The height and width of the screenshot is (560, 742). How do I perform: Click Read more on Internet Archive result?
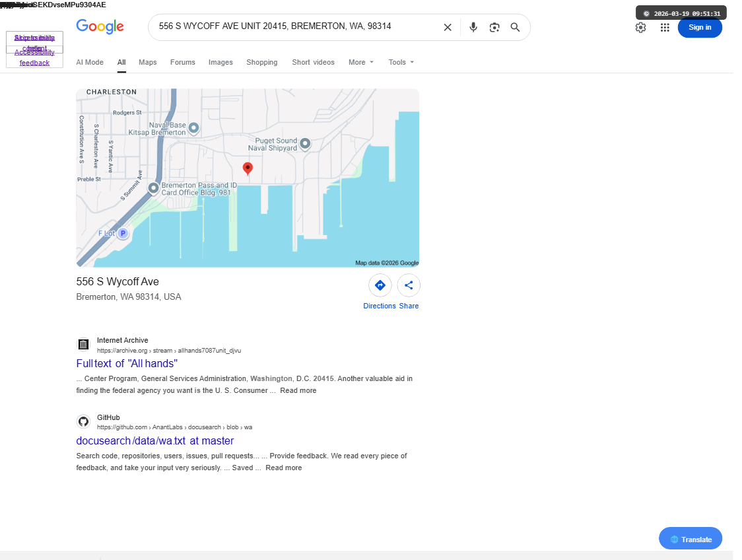298,390
